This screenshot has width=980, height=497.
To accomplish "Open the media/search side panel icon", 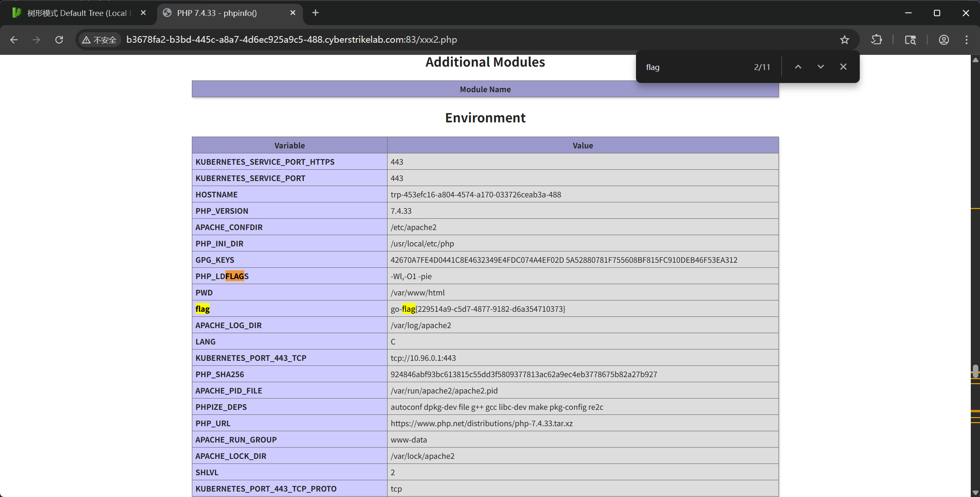I will 910,40.
